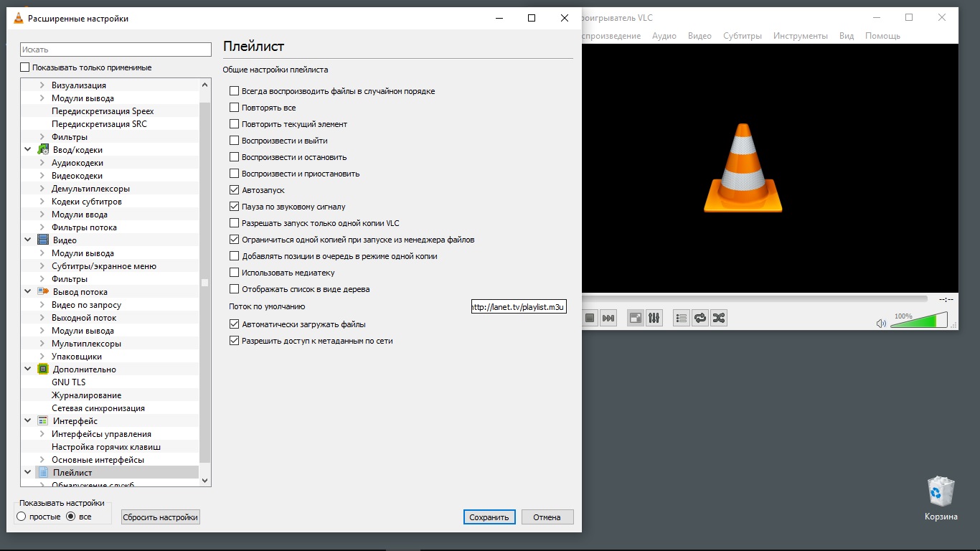Select the простые settings radio button
Viewport: 980px width, 551px height.
(22, 517)
